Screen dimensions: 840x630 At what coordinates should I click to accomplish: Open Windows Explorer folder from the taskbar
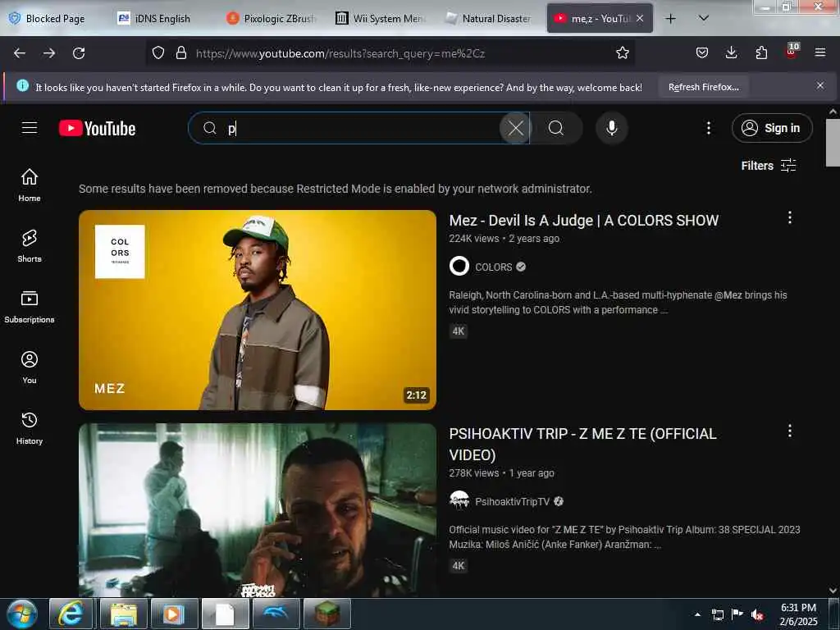(x=123, y=614)
